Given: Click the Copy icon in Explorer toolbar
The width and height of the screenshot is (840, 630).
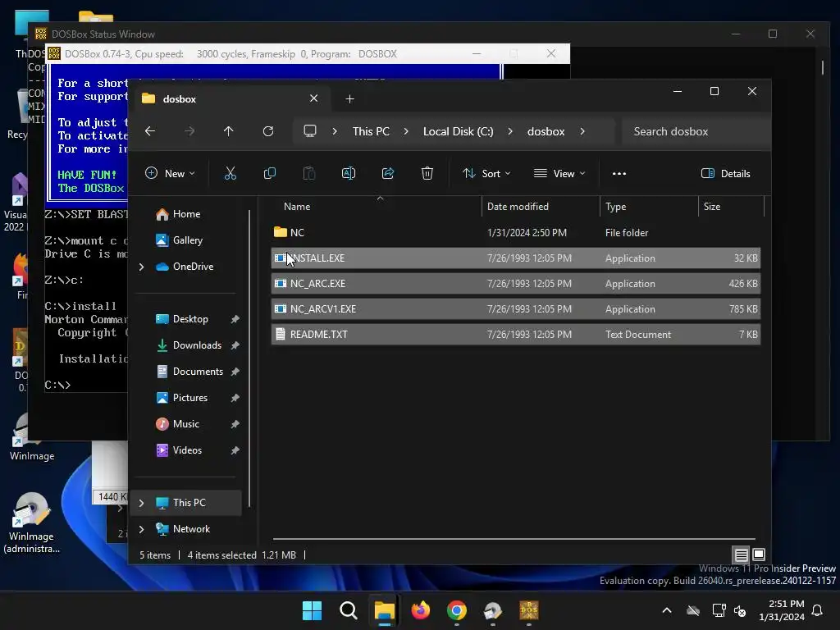Looking at the screenshot, I should (269, 174).
